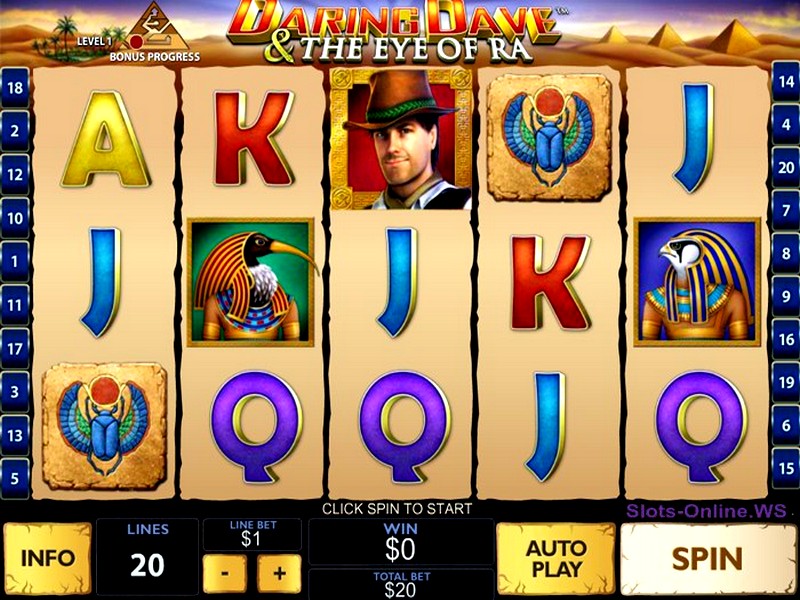Click the purple Q on reel five
Screen dimensions: 800x600
point(701,428)
